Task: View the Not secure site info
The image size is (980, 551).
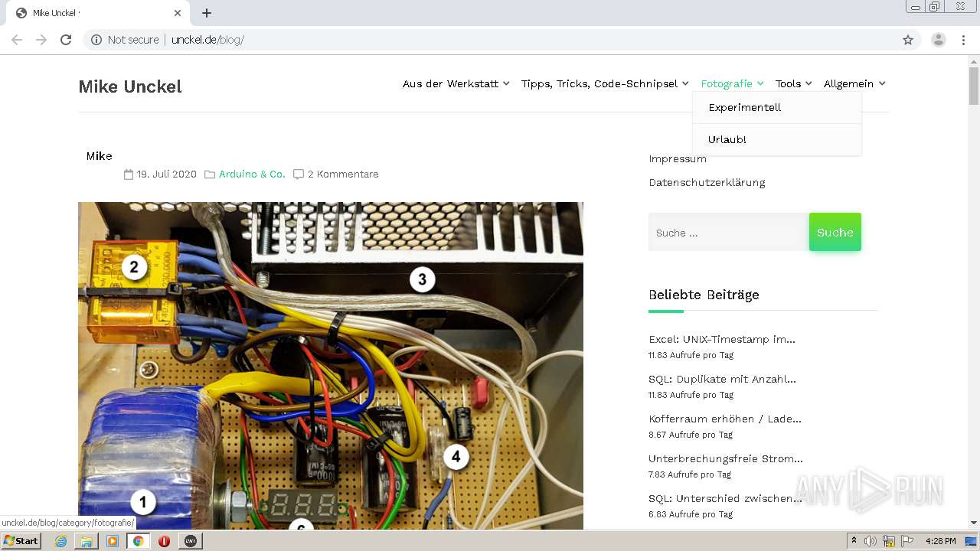Action: (x=125, y=40)
